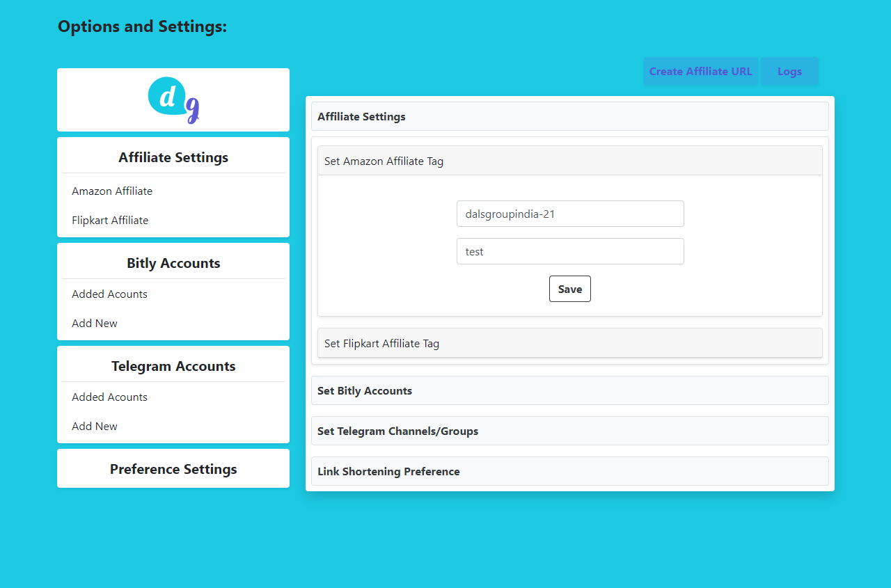The width and height of the screenshot is (891, 588).
Task: Click the dg logo icon
Action: [x=173, y=100]
